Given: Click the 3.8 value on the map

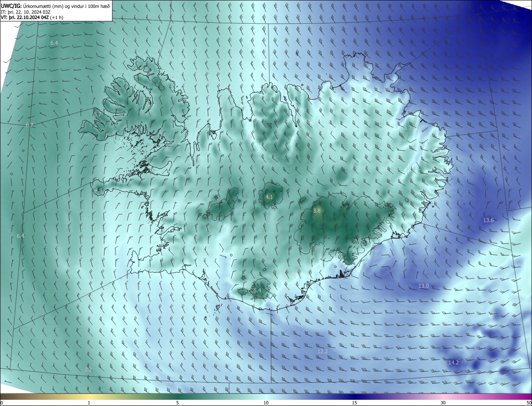Looking at the screenshot, I should tap(317, 211).
